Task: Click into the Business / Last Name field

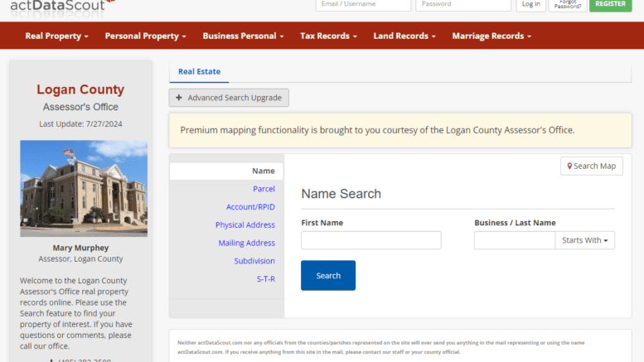Action: coord(515,240)
